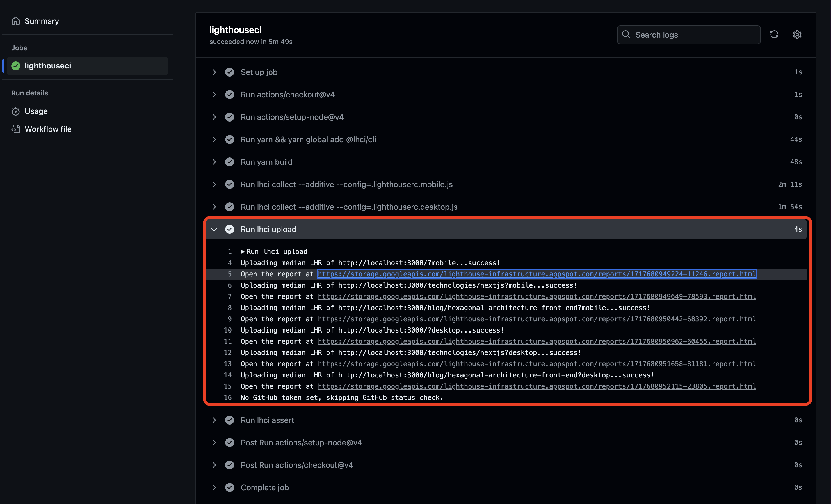Select the lighthouseci job in sidebar
Screen dimensions: 831x504
point(48,66)
